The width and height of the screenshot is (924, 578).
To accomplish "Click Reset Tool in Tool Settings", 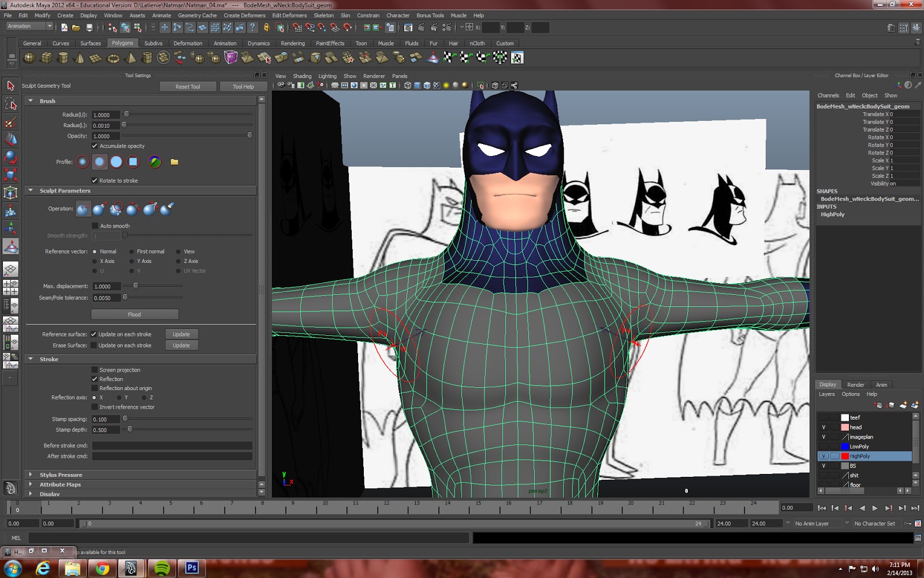I will coord(188,86).
